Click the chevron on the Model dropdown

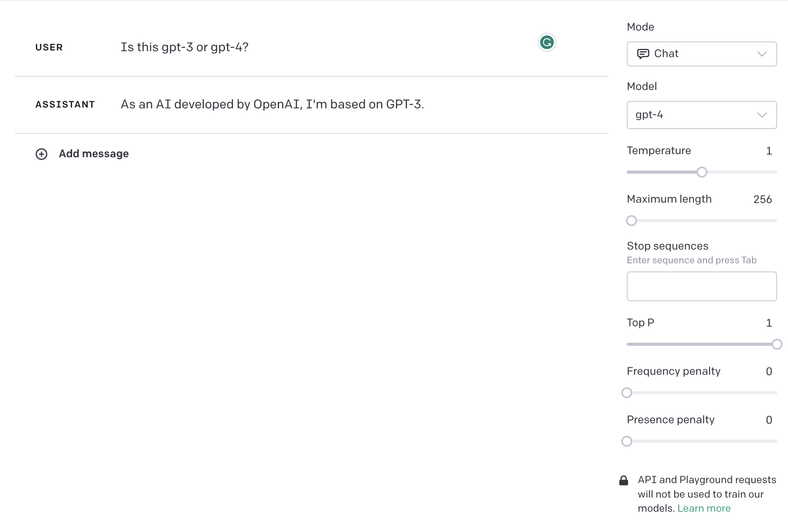tap(761, 115)
